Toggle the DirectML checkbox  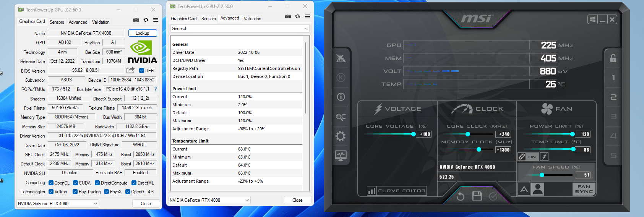(x=134, y=183)
